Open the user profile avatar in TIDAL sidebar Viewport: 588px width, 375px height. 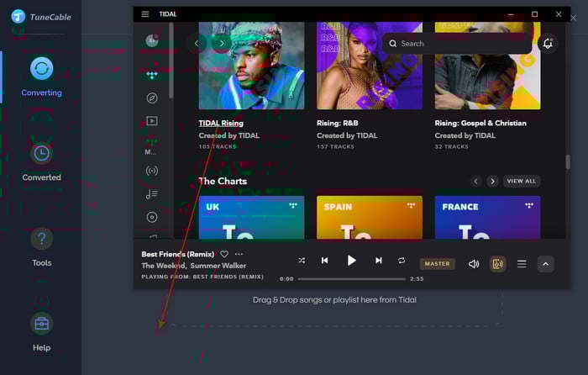[x=152, y=40]
